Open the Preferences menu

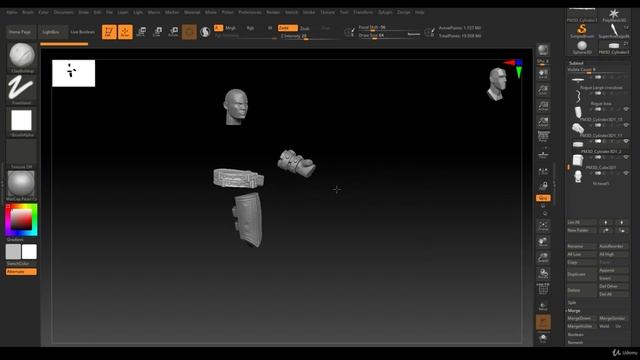click(250, 12)
